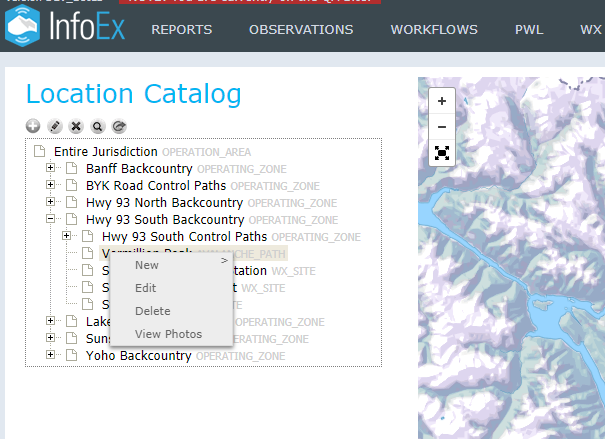Expand Banff Backcountry tree node
The height and width of the screenshot is (439, 605).
50,168
